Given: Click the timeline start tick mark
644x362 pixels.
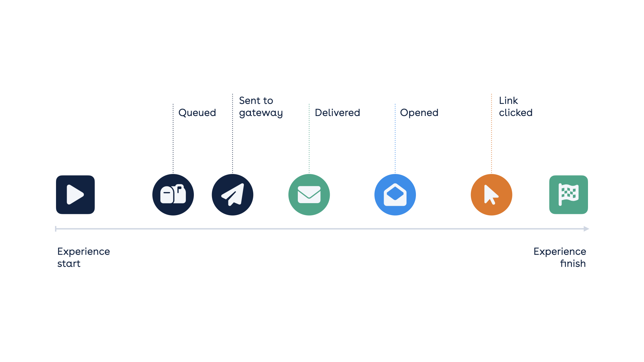Looking at the screenshot, I should (x=56, y=229).
